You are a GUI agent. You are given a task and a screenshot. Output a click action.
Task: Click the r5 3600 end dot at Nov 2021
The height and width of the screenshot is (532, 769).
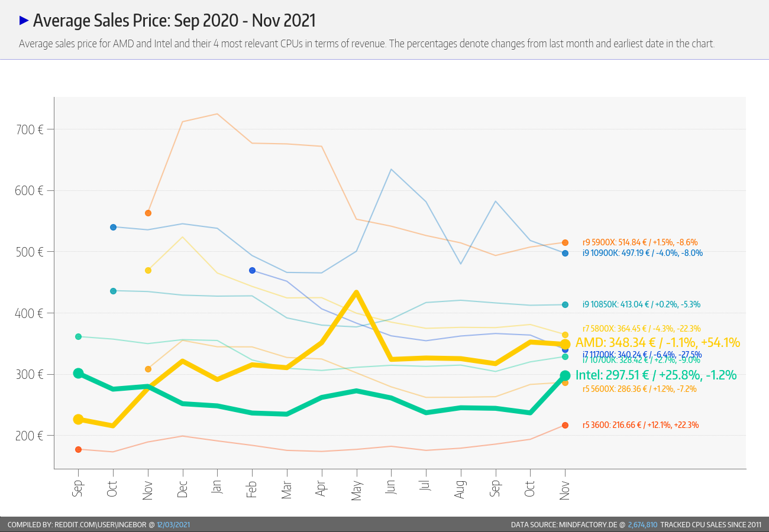565,425
